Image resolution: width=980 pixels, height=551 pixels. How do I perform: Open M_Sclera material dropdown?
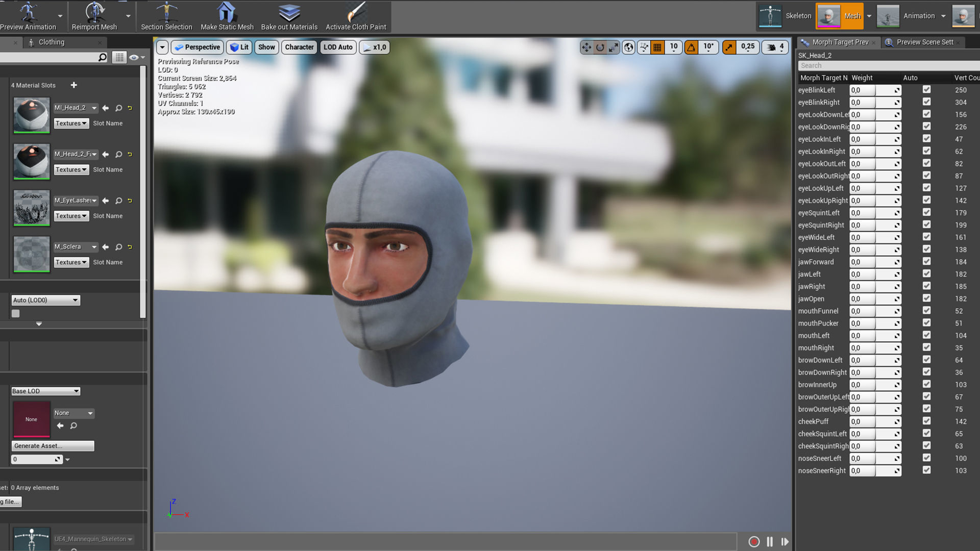pyautogui.click(x=76, y=247)
